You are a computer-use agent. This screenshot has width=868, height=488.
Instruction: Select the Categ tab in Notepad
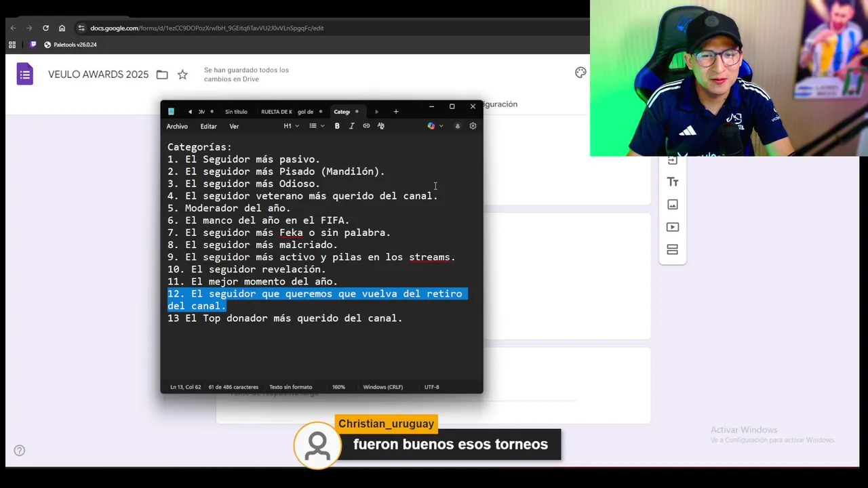point(342,112)
